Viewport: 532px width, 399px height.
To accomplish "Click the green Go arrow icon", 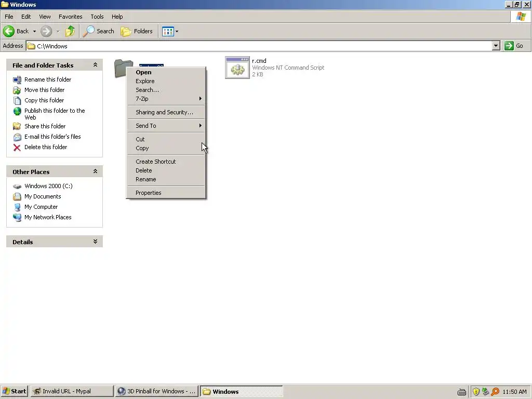I will 509,46.
